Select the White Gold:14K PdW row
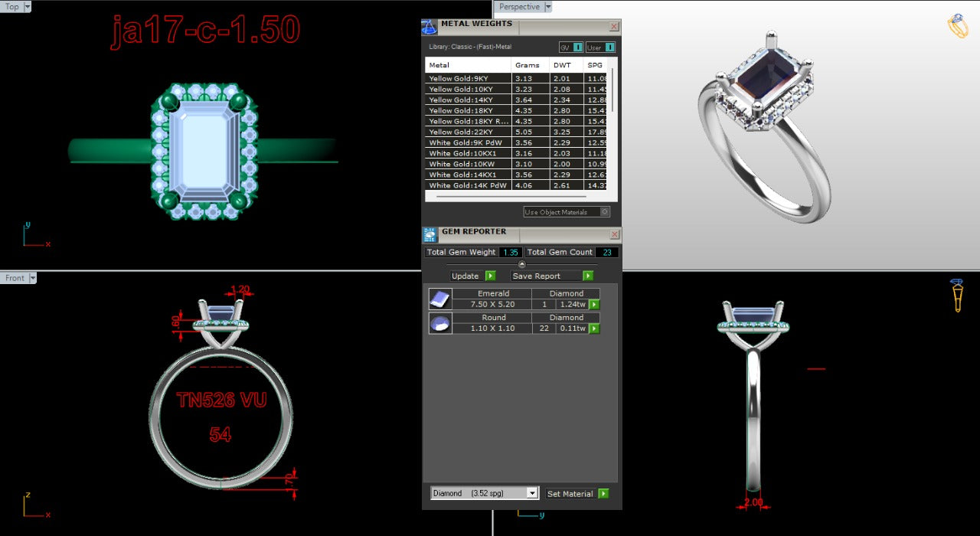The height and width of the screenshot is (536, 980). pos(516,185)
